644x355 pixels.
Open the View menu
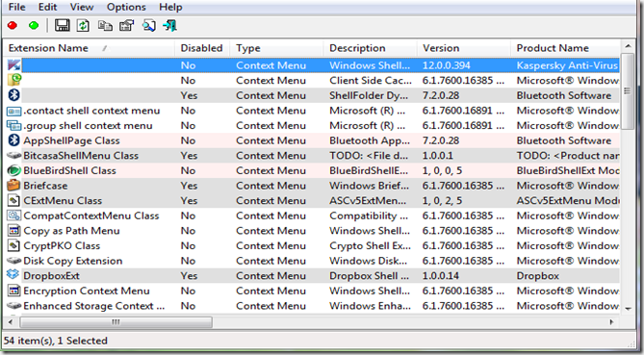pyautogui.click(x=81, y=7)
